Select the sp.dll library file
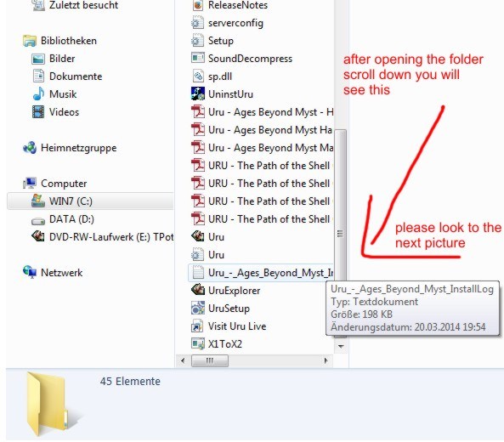This screenshot has width=504, height=442. pyautogui.click(x=212, y=76)
